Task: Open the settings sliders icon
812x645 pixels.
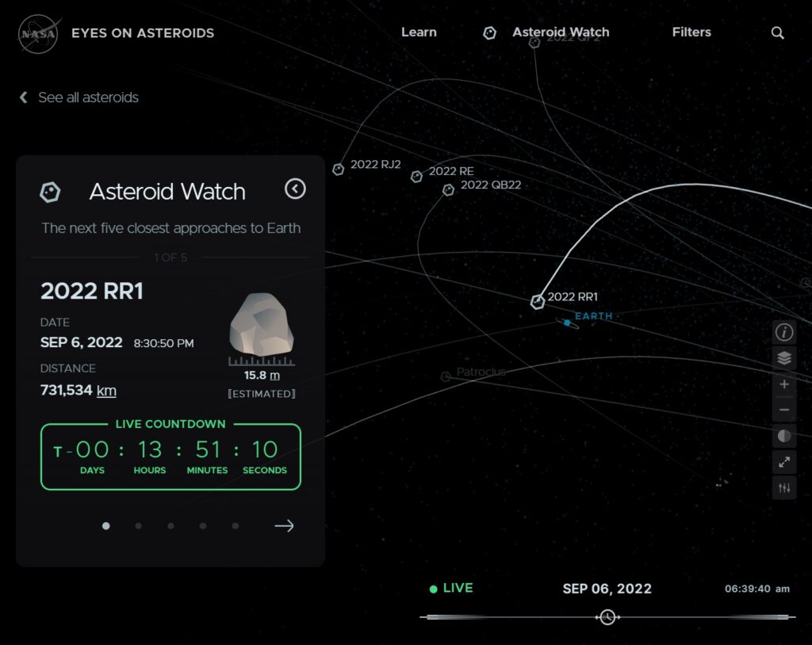Action: click(784, 487)
